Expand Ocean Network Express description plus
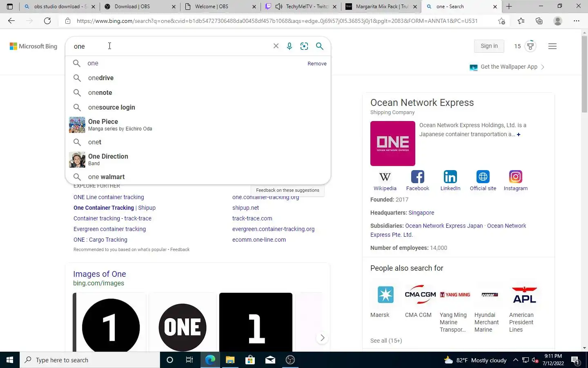Viewport: 588px width, 368px height. pos(519,135)
